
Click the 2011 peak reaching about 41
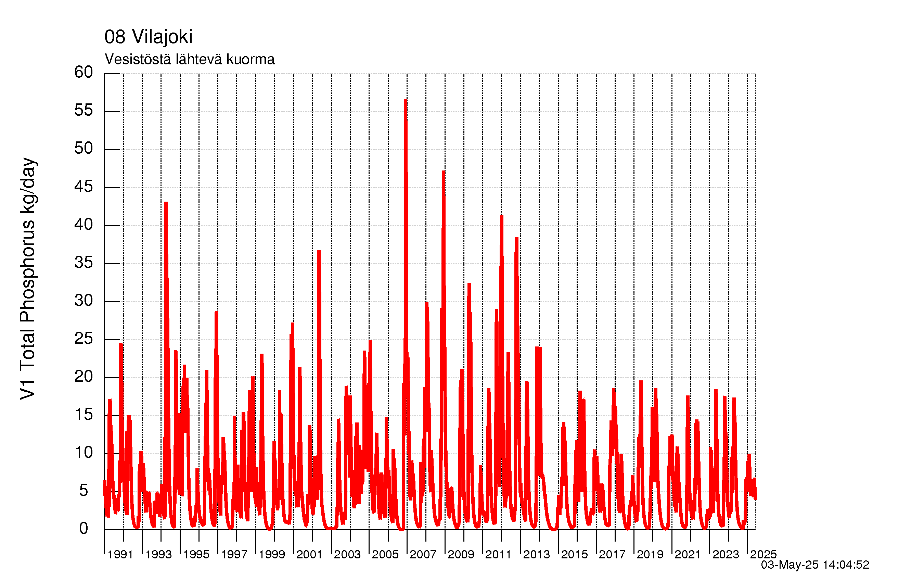[x=501, y=217]
